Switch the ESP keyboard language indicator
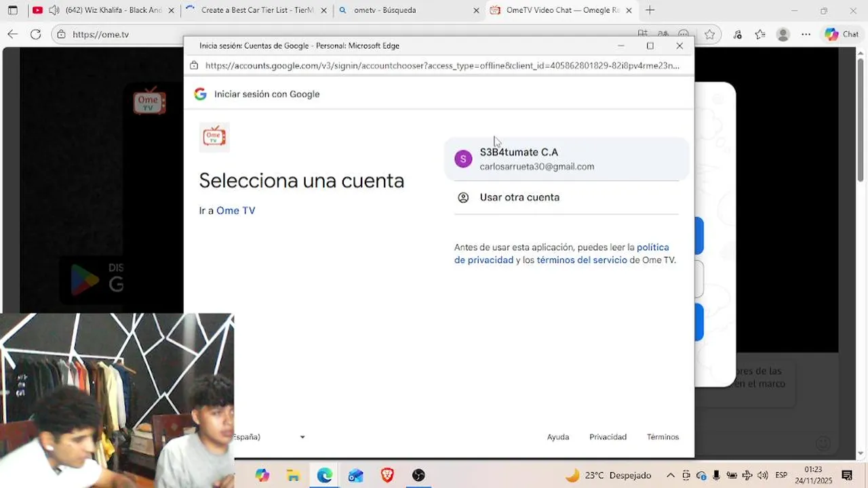 [781, 475]
